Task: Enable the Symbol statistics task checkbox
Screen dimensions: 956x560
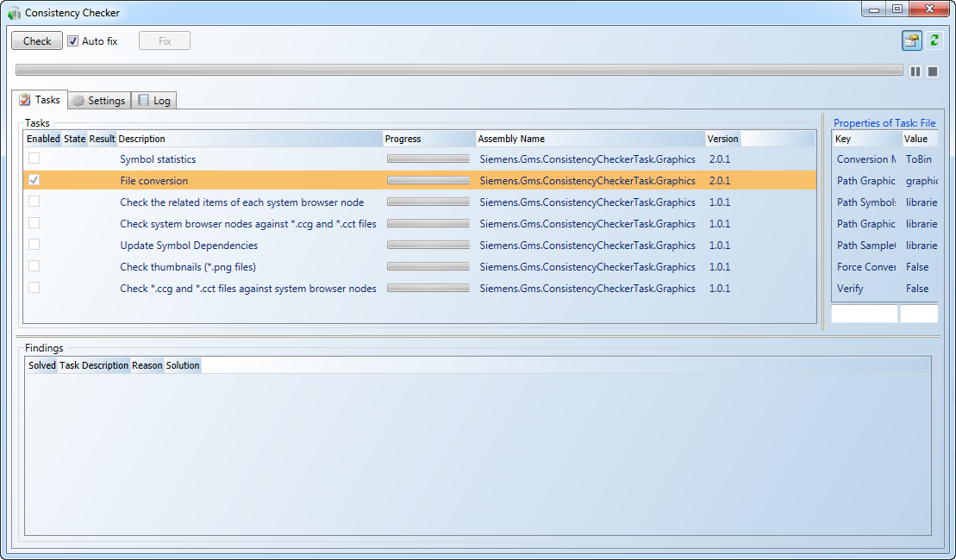Action: click(x=34, y=159)
